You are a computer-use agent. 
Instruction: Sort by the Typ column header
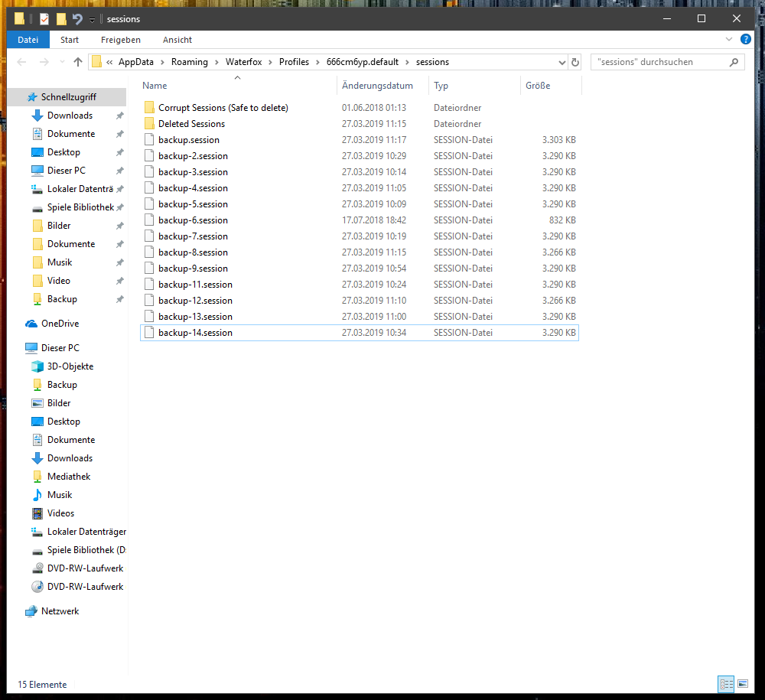point(441,86)
